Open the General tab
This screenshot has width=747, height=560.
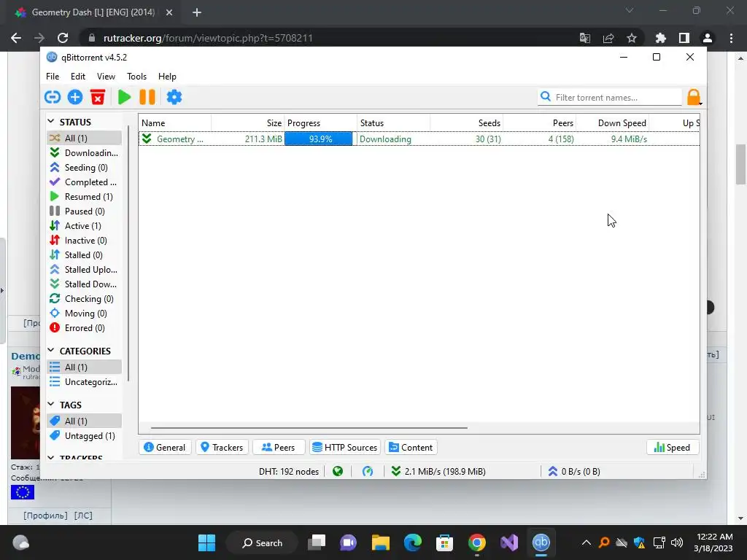point(165,447)
